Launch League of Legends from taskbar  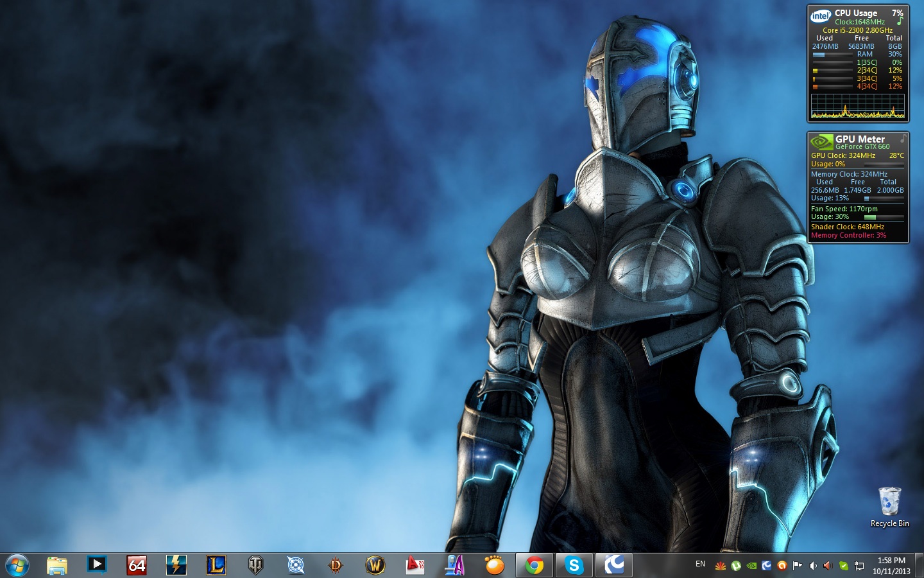click(216, 565)
